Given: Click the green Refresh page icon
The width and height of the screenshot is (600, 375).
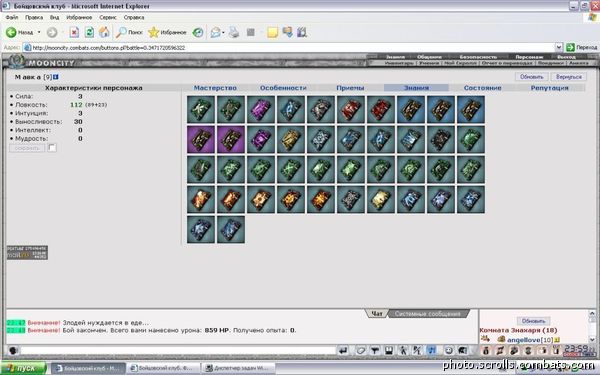Looking at the screenshot, I should point(89,33).
